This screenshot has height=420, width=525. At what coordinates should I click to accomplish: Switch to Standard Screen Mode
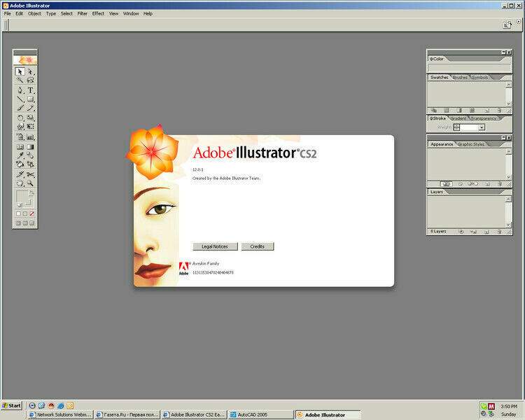click(x=18, y=223)
